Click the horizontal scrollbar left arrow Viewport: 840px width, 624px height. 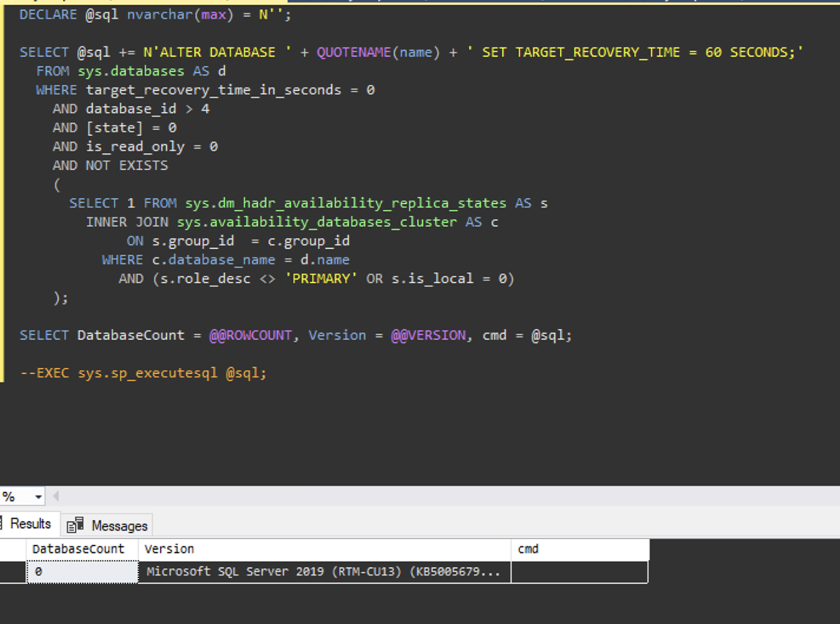click(x=55, y=497)
